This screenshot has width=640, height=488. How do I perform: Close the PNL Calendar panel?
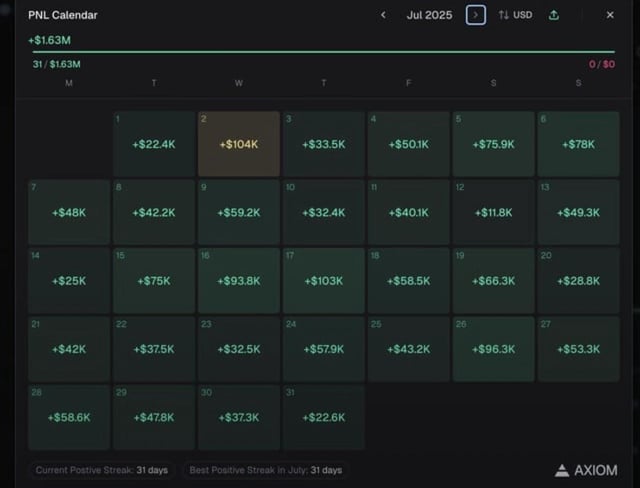610,15
